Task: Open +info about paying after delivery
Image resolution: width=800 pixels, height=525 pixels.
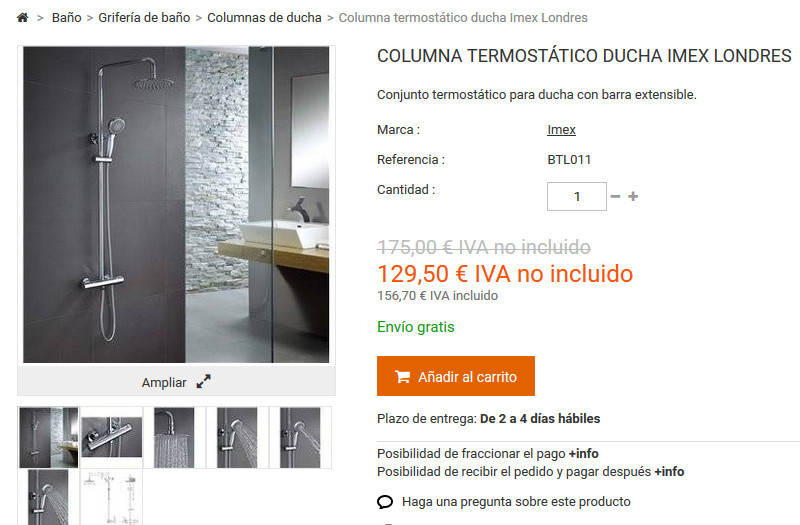Action: 669,471
